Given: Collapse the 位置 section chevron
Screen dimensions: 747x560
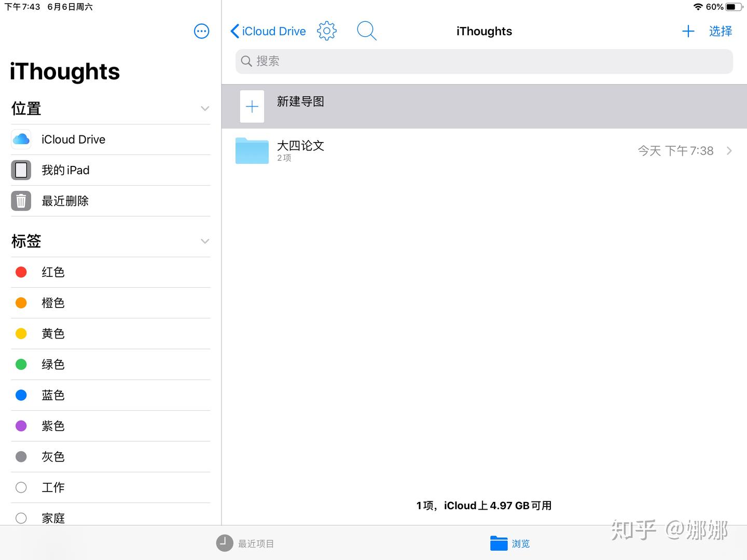Looking at the screenshot, I should (205, 108).
